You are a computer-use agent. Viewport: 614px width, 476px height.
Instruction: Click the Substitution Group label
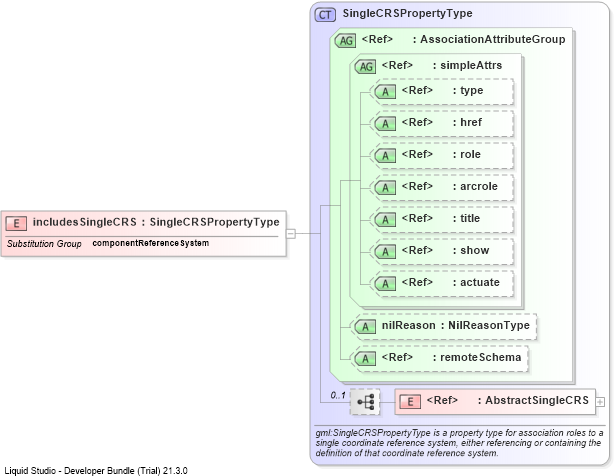pos(44,243)
